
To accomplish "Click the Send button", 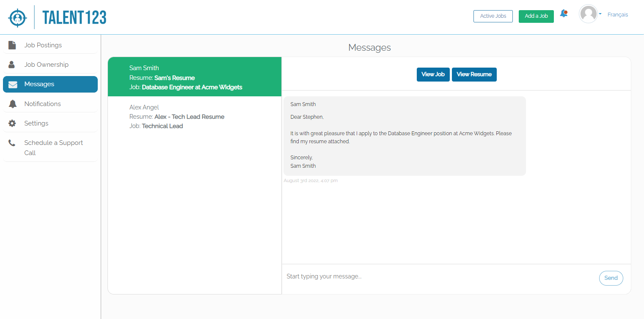I will point(611,278).
